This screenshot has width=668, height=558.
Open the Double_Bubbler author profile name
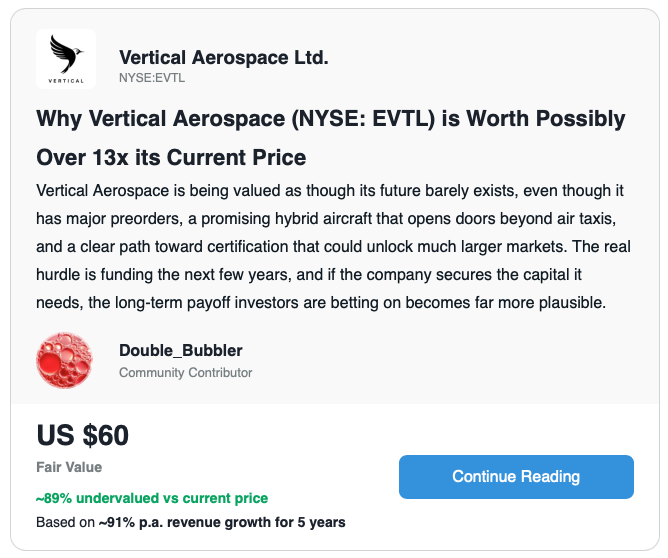pyautogui.click(x=180, y=350)
